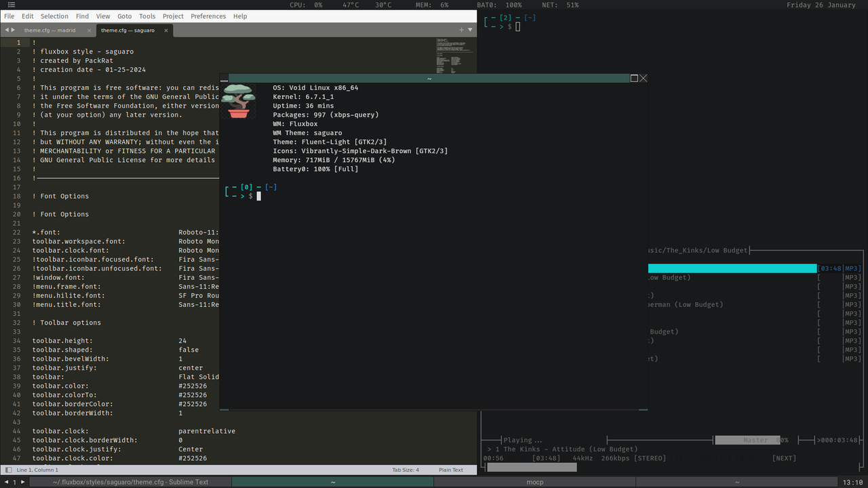This screenshot has height=488, width=868.
Task: Open the Tools menu
Action: pos(147,16)
